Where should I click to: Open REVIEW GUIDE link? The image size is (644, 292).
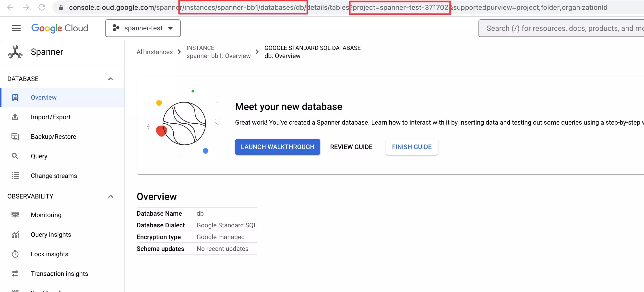(x=351, y=147)
